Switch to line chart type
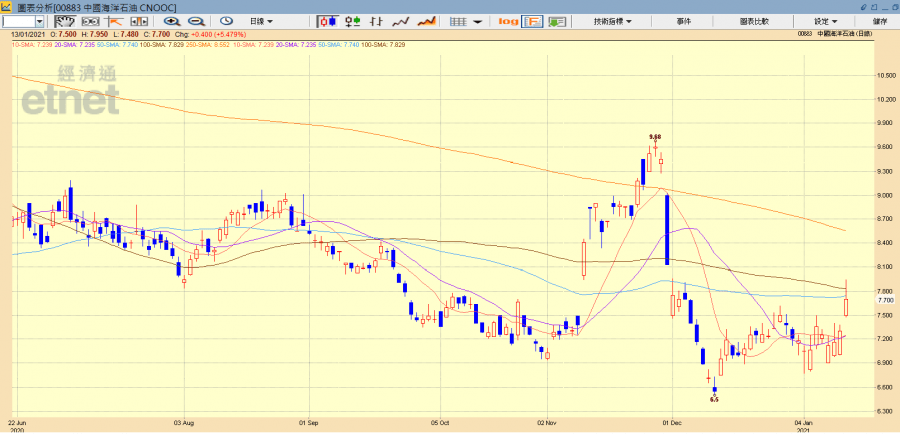The image size is (900, 434). point(402,21)
